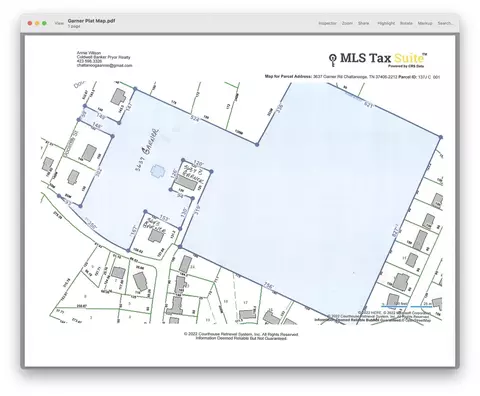Viewport: 480px width, 396px height.
Task: Click the Zoom toolbar item
Action: click(x=347, y=23)
